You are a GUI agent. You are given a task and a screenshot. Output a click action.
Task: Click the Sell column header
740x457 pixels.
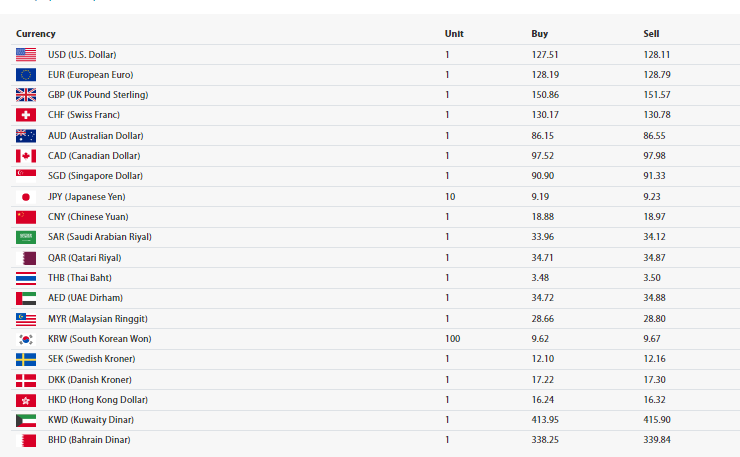[651, 34]
